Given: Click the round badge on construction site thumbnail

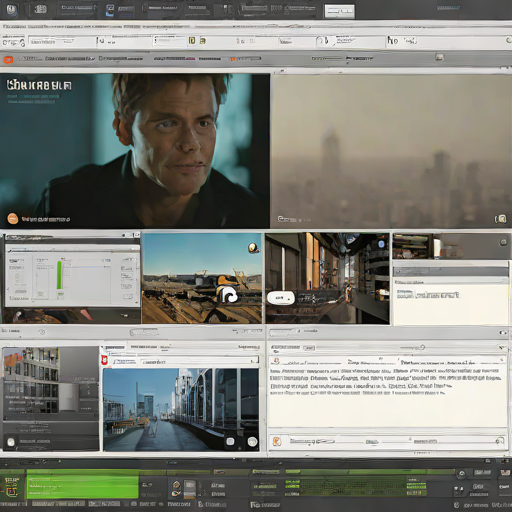Looking at the screenshot, I should (x=253, y=248).
